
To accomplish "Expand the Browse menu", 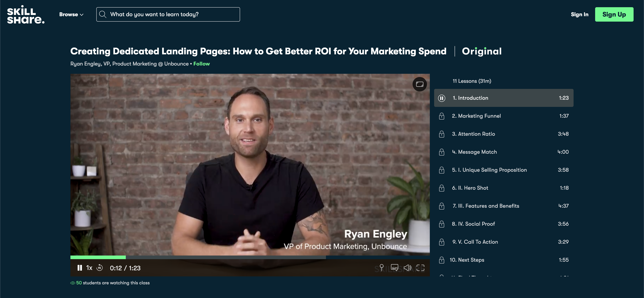I will 68,15.
